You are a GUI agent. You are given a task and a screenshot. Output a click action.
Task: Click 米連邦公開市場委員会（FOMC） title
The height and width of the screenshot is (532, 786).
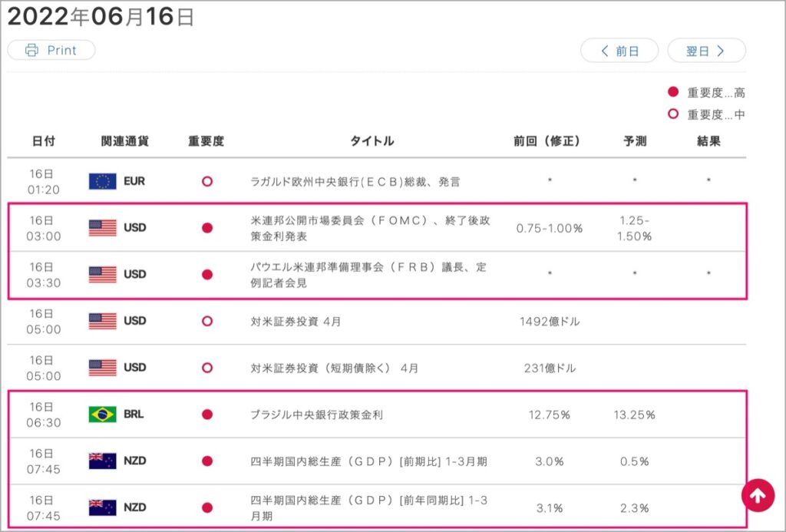click(x=370, y=228)
